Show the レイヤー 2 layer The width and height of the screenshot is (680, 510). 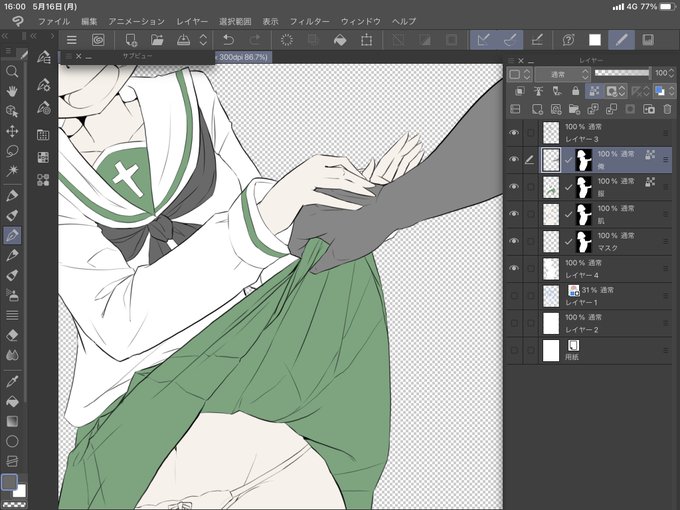(514, 323)
